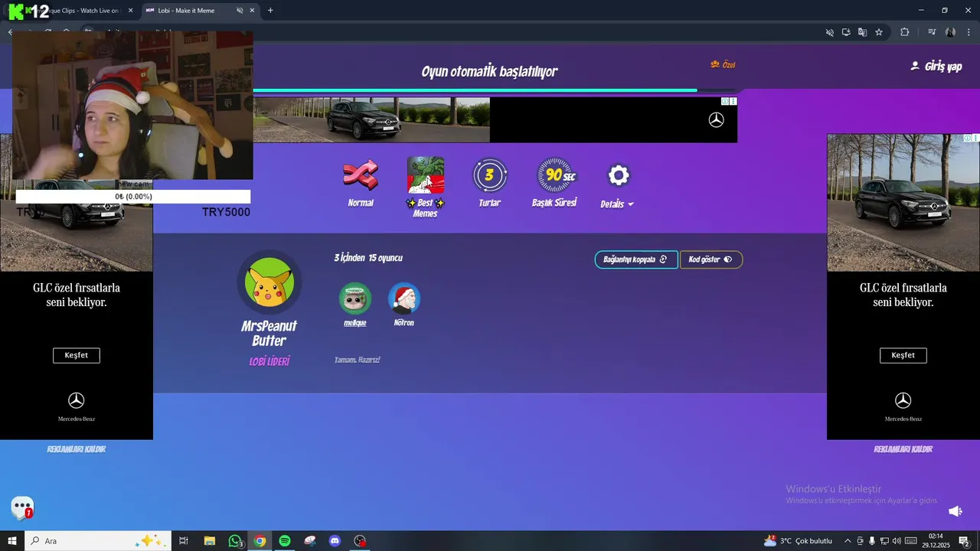The height and width of the screenshot is (551, 980).
Task: Click the Giriş yap login button
Action: coord(936,67)
